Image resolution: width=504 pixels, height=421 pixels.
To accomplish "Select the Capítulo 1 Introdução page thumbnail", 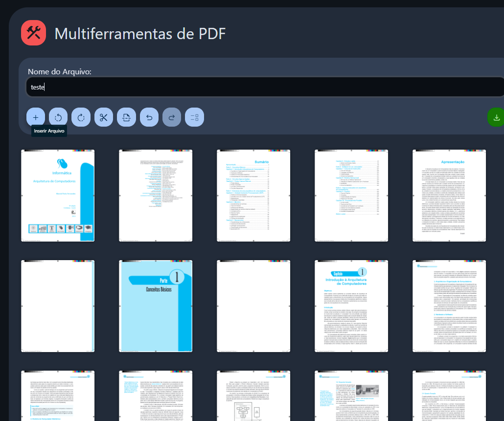I will pyautogui.click(x=351, y=306).
